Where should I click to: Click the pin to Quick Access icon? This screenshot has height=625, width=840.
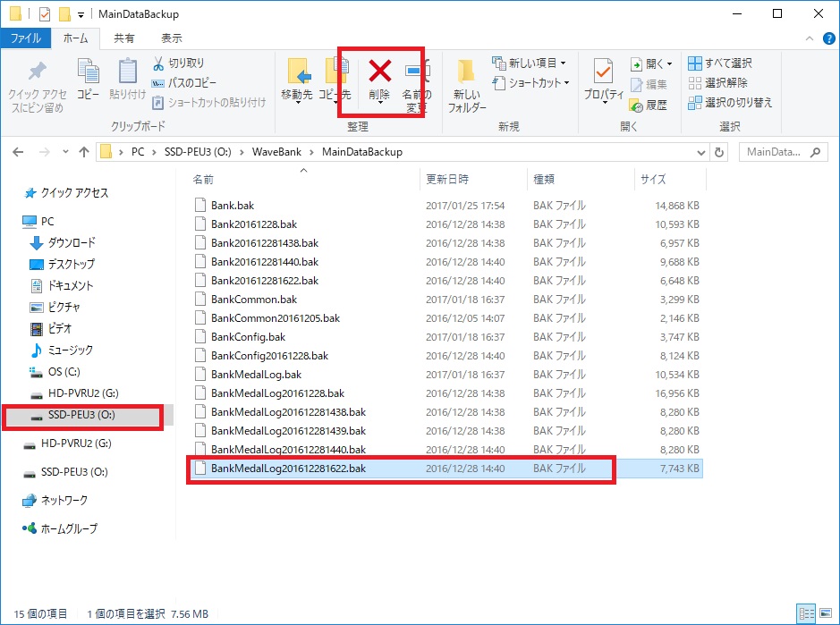pyautogui.click(x=37, y=72)
